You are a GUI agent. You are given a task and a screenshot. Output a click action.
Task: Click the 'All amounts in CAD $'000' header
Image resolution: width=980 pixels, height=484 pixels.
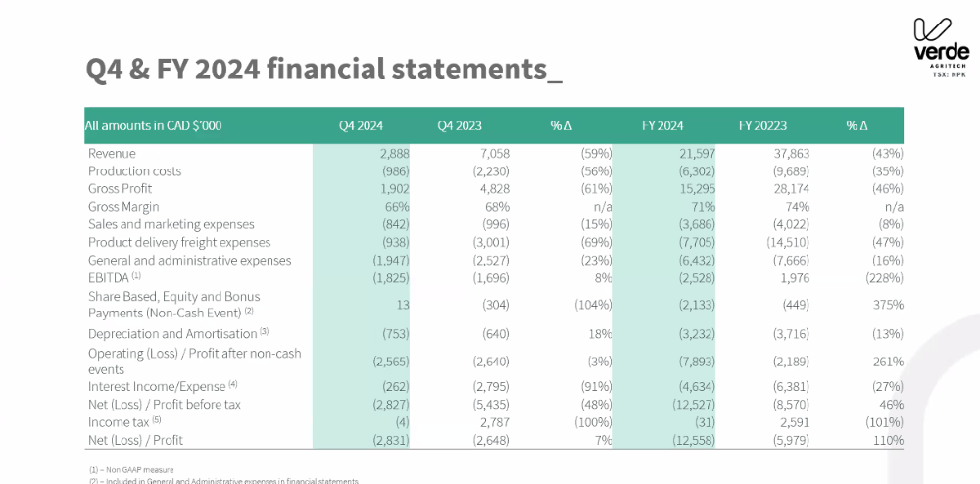coord(153,126)
